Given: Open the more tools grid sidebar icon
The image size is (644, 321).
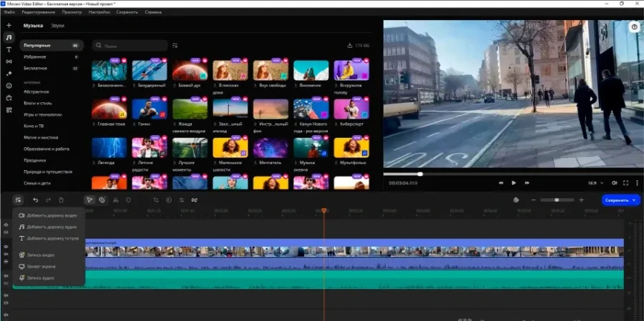Looking at the screenshot, I should point(9,110).
